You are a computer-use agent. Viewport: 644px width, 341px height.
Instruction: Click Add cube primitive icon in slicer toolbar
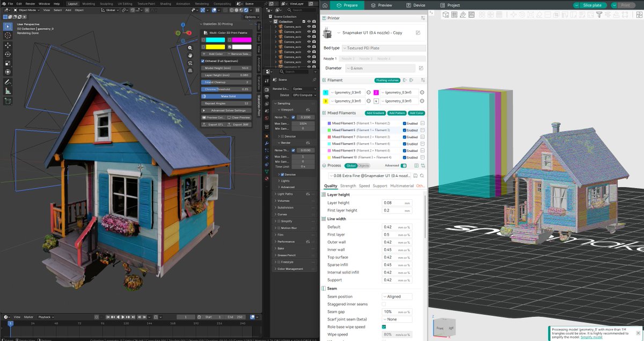point(447,14)
